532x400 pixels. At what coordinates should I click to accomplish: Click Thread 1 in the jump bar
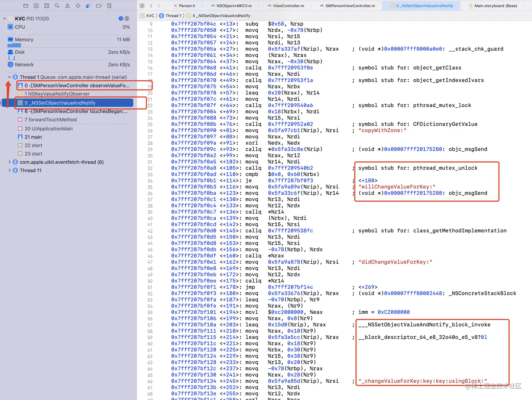click(x=170, y=15)
